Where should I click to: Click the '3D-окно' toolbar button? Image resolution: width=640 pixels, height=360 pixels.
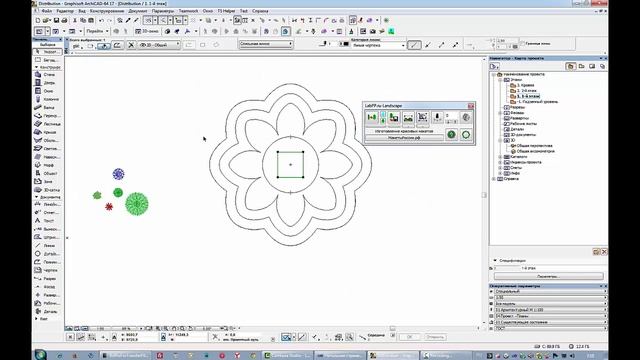click(x=147, y=31)
